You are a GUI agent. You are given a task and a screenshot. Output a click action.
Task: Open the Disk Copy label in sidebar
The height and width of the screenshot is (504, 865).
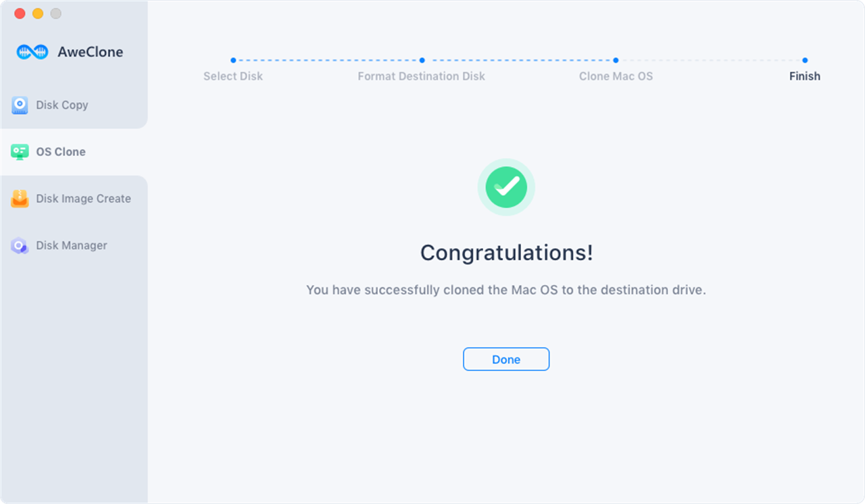[x=62, y=105]
